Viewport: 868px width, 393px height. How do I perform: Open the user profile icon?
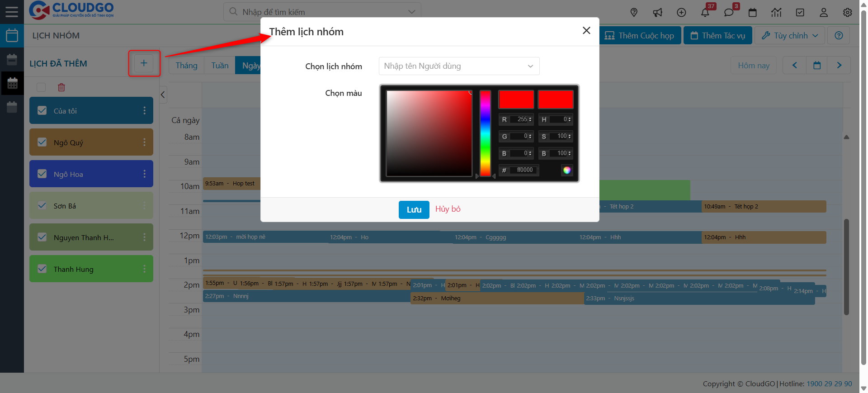click(x=824, y=12)
